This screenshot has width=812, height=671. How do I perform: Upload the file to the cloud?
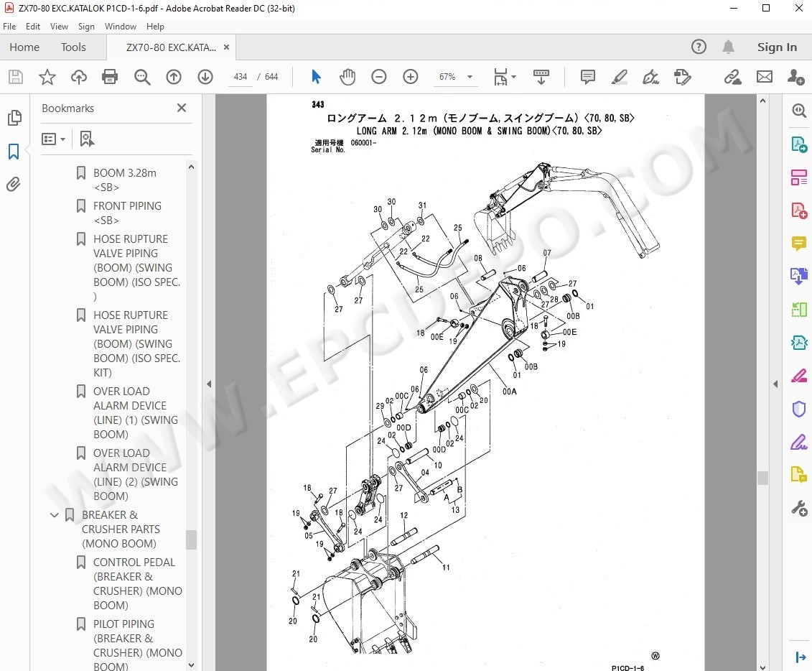pyautogui.click(x=79, y=77)
